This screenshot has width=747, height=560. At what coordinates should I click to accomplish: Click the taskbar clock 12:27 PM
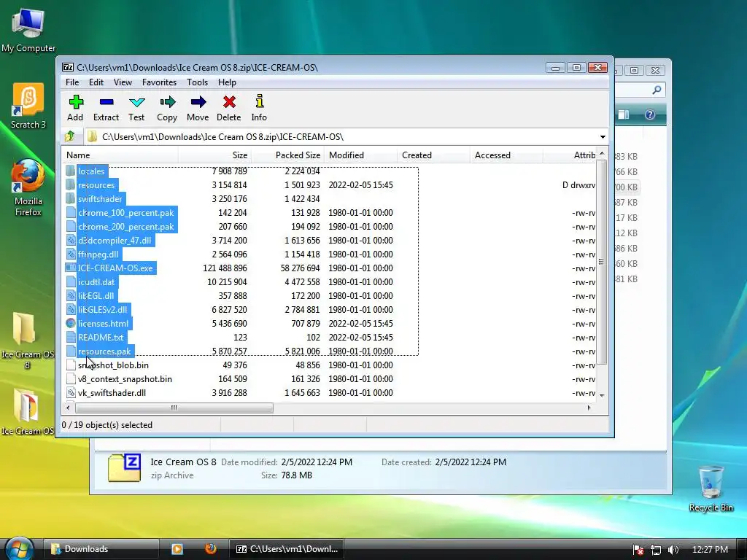click(710, 550)
